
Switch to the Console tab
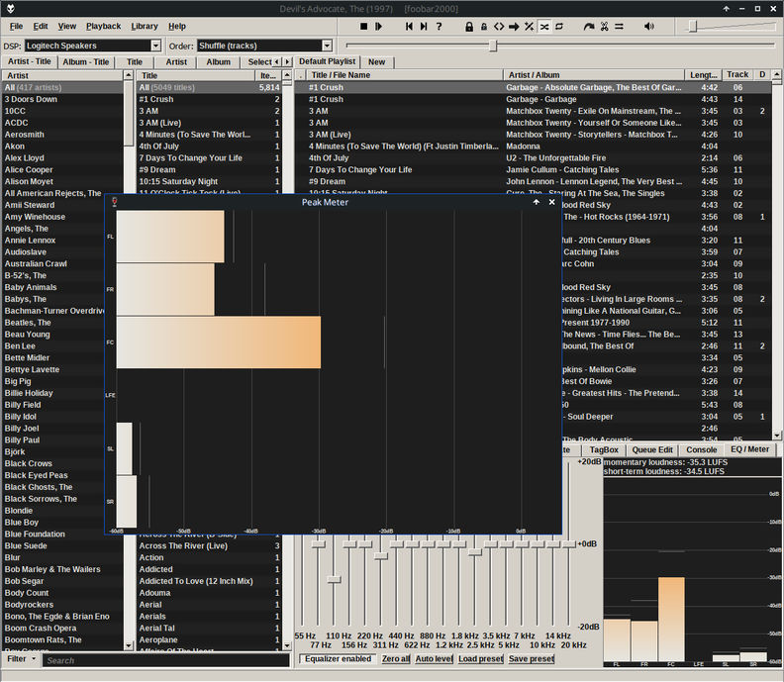(x=702, y=449)
